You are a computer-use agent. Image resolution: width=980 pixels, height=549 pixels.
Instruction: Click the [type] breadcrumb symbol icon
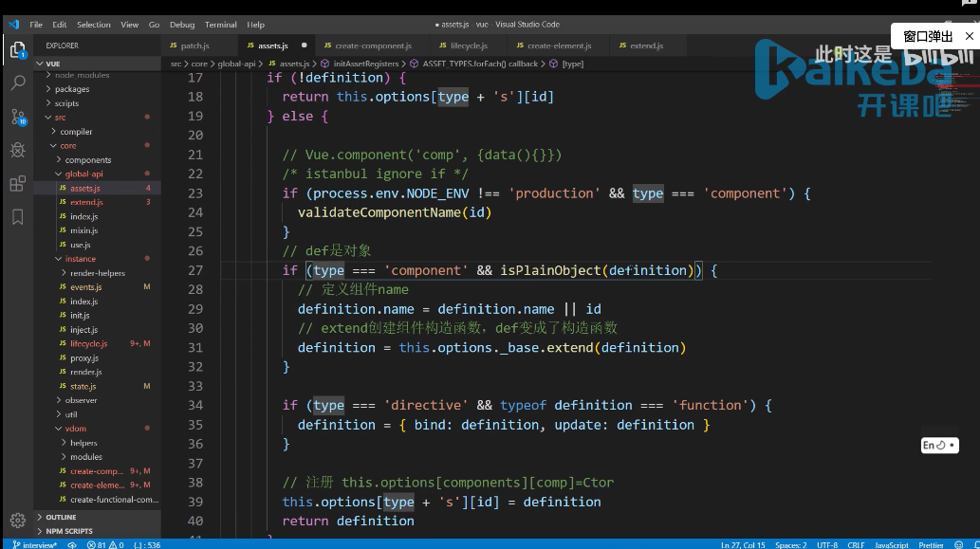tap(554, 64)
